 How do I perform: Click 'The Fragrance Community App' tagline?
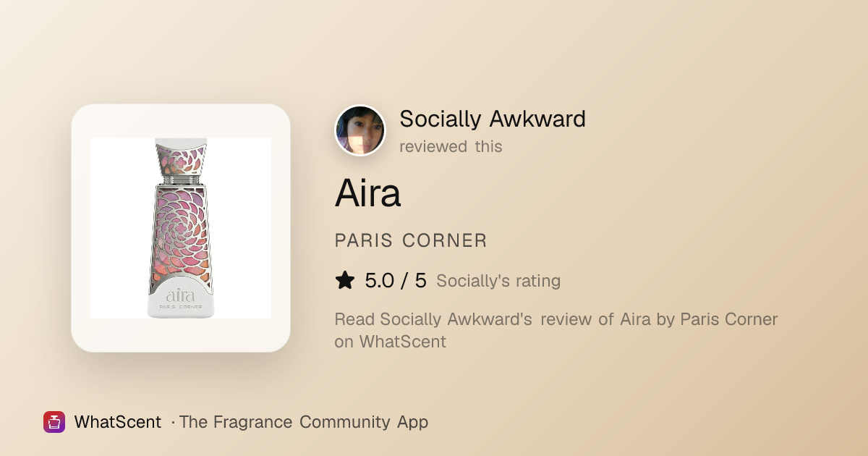(304, 422)
